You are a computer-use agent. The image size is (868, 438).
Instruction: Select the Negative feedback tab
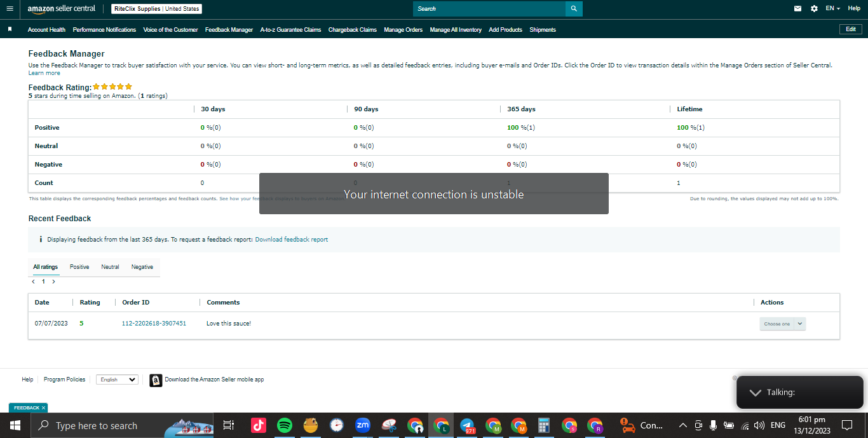coord(142,267)
